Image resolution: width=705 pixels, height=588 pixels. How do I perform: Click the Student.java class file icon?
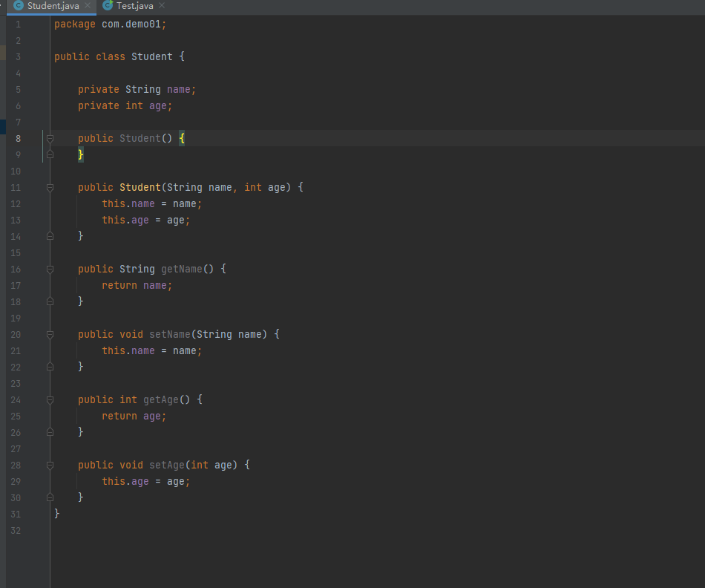[19, 5]
